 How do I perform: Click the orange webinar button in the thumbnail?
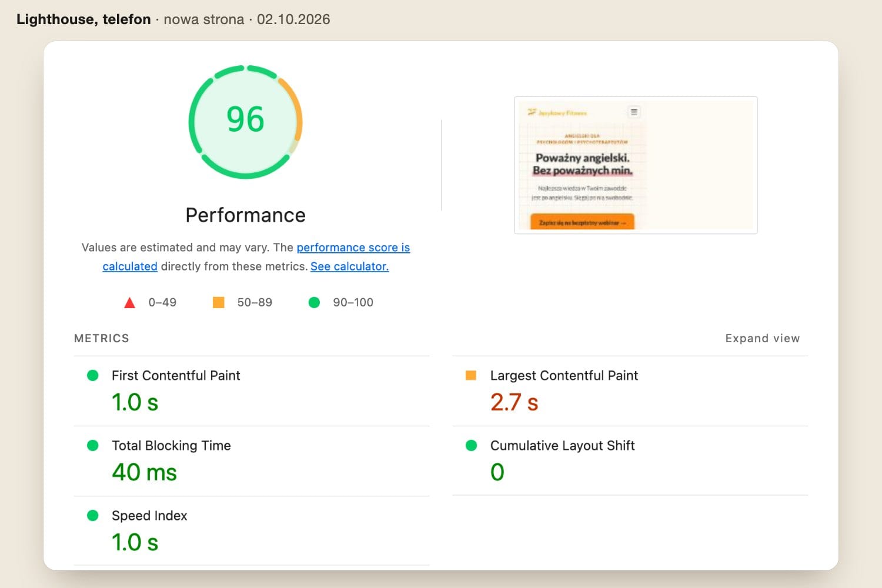click(582, 222)
